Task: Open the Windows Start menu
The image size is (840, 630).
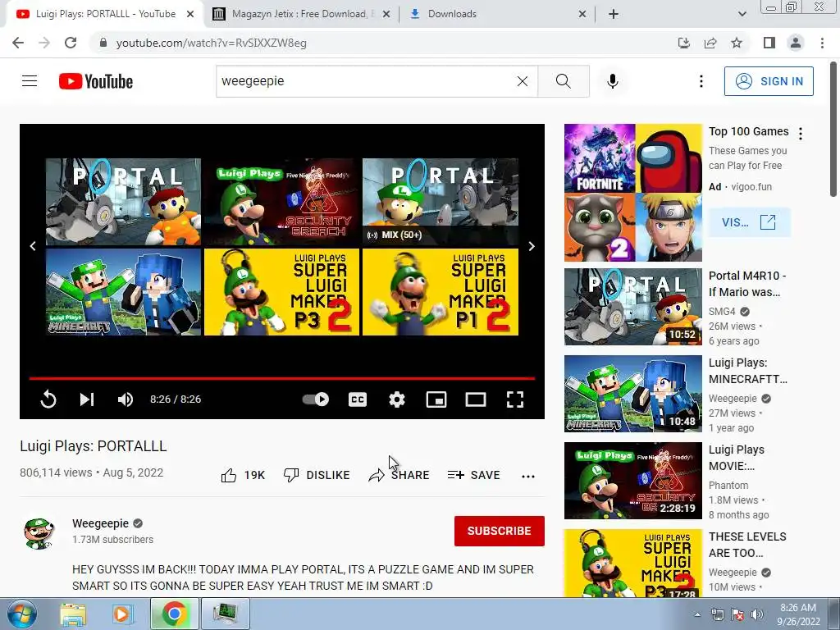Action: tap(22, 614)
